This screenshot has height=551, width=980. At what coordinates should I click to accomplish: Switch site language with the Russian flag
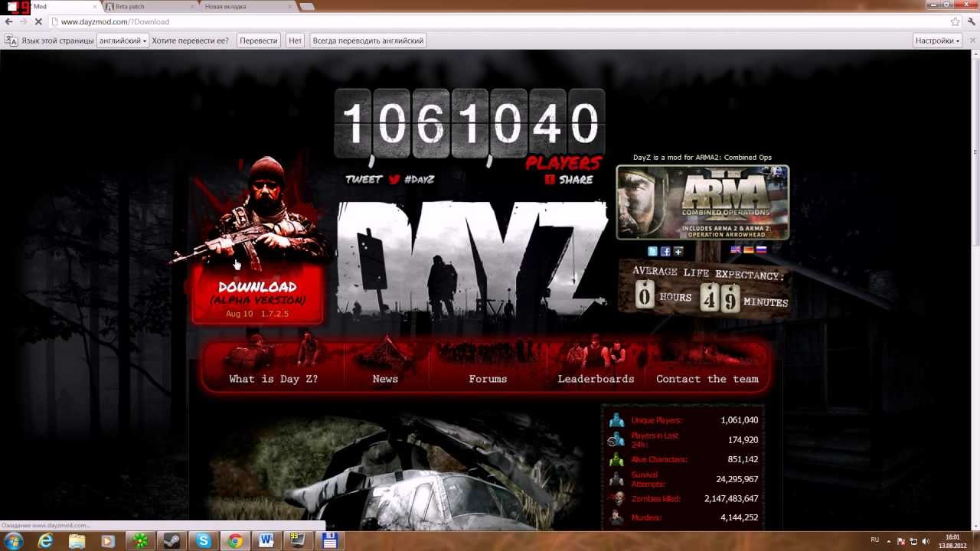pos(761,250)
